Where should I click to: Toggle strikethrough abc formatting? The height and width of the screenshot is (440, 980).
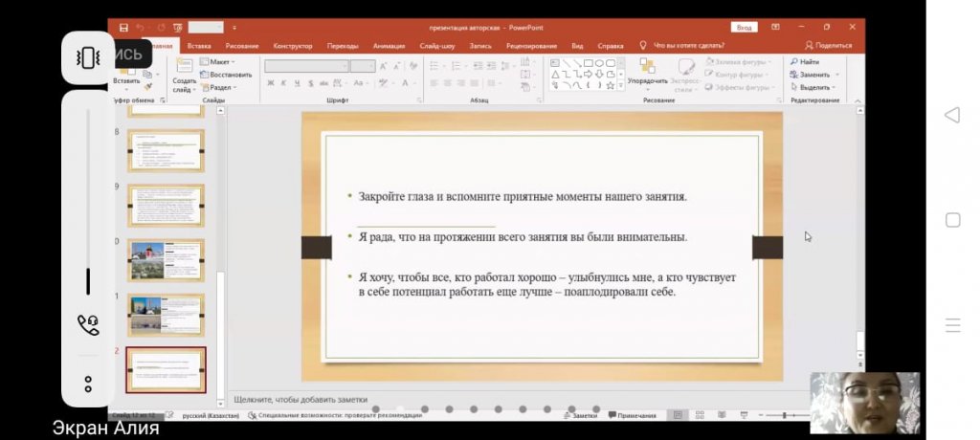[323, 83]
